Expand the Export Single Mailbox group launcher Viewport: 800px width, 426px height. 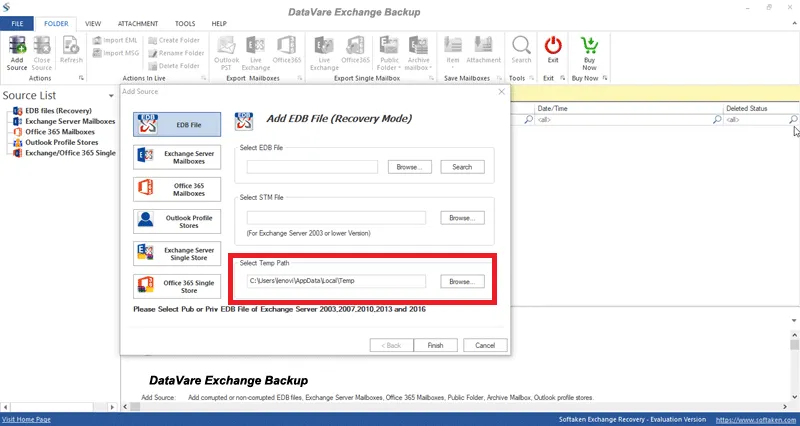point(431,78)
